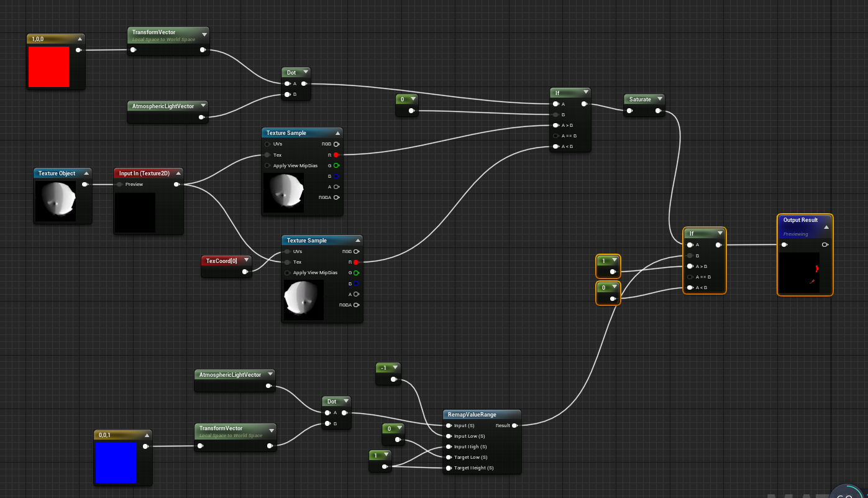This screenshot has width=868, height=498.
Task: Click the B input pin of the lower Dot node
Action: 327,423
